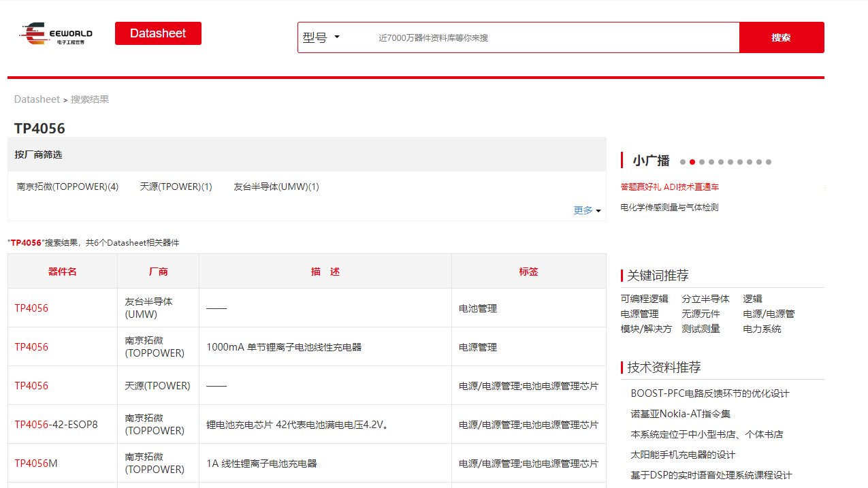Click the red 搜索 button
The image size is (868, 488).
[782, 37]
